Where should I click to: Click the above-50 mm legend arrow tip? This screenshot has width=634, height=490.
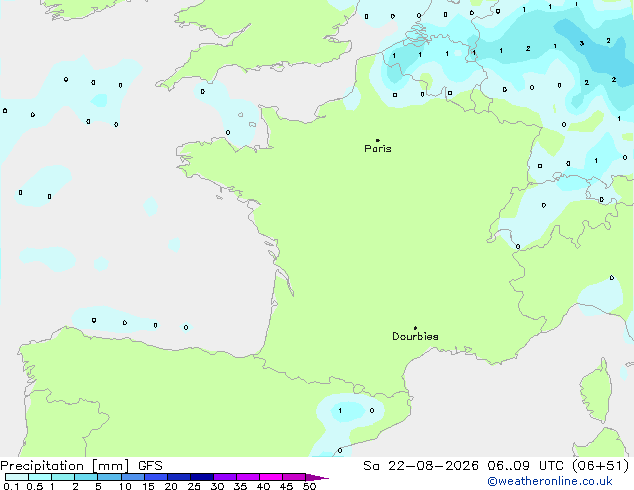pos(317,477)
